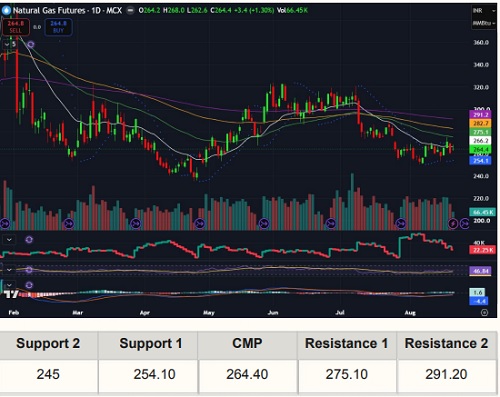Image resolution: width=500 pixels, height=397 pixels.
Task: Click the blue BUY 264.8 button
Action: pyautogui.click(x=58, y=27)
